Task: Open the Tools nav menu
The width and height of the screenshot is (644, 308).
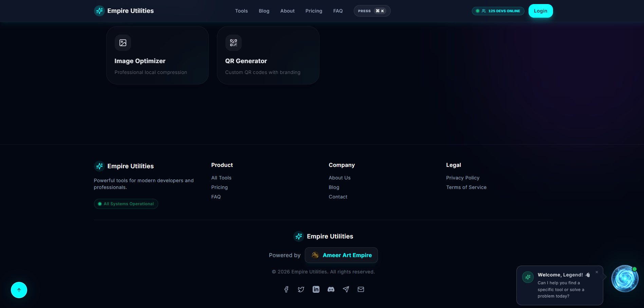Action: (241, 11)
